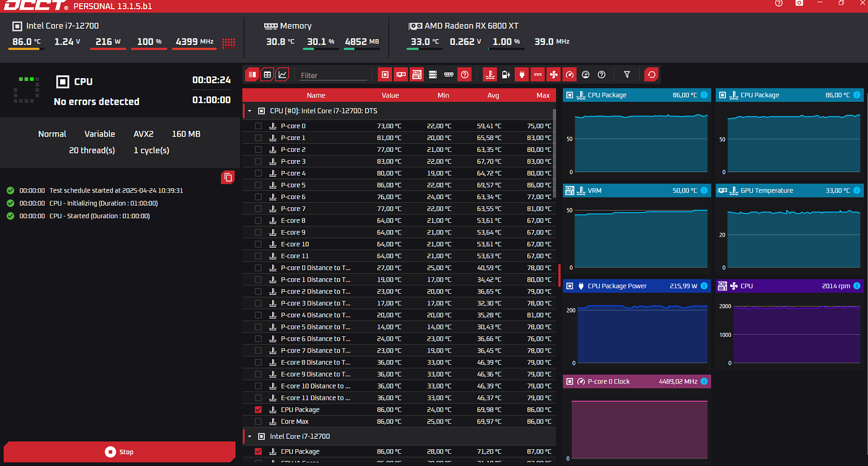The image size is (868, 466).
Task: Sort table by Name column header
Action: pyautogui.click(x=316, y=95)
